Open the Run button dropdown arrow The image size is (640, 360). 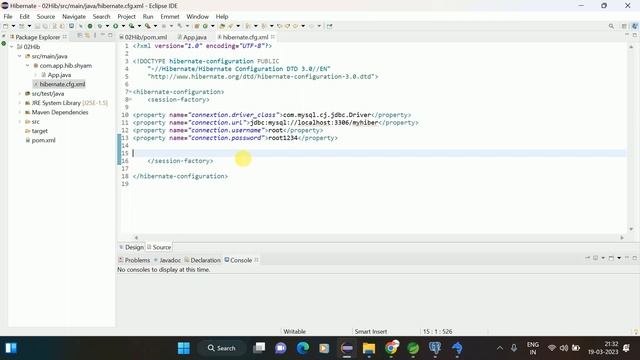click(123, 26)
